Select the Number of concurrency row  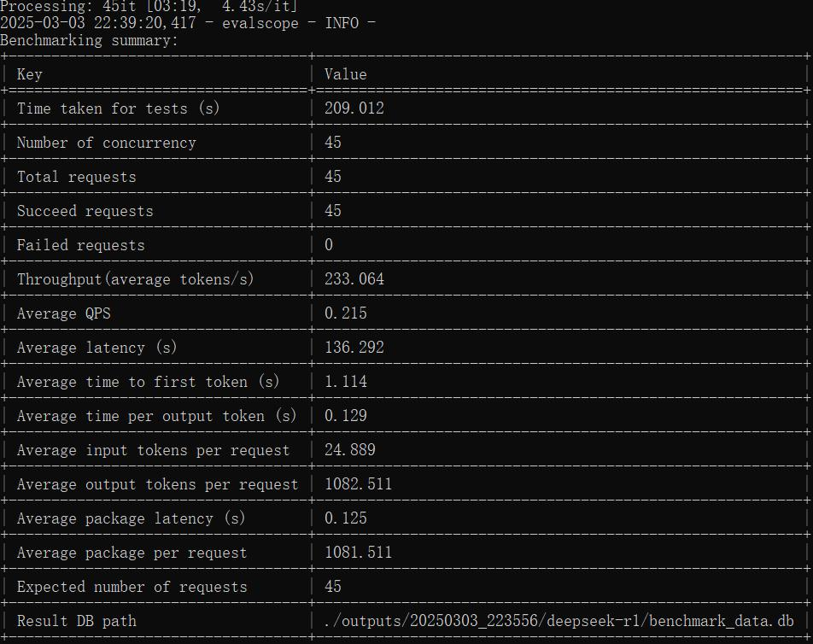pyautogui.click(x=108, y=143)
